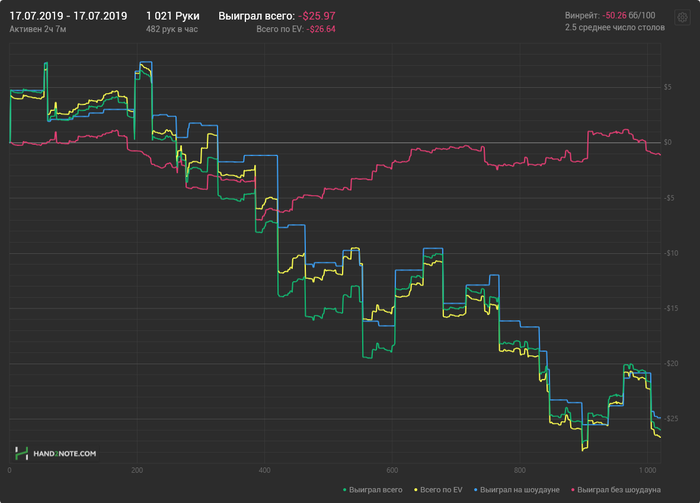
Task: Click the 'Всего по EV' value -$26.64
Action: point(321,30)
